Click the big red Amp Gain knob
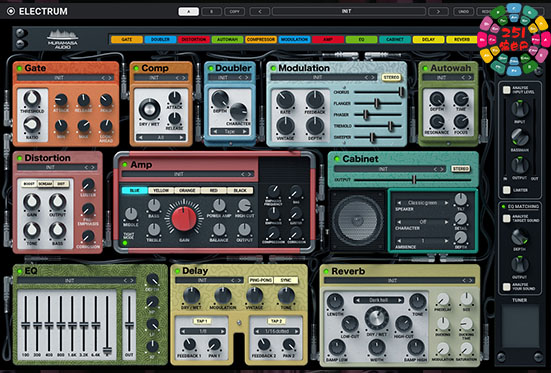Viewport: 551px width, 373px height. pos(184,219)
